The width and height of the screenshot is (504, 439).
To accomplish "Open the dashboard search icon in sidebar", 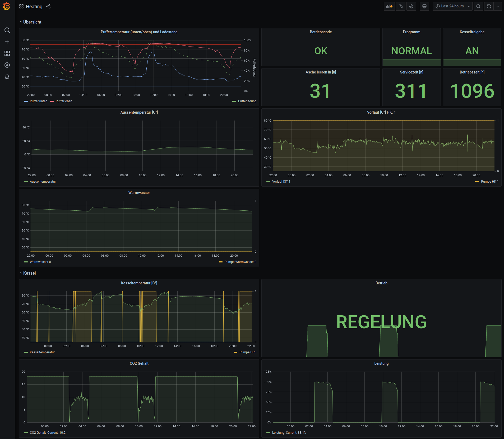I will coord(7,30).
